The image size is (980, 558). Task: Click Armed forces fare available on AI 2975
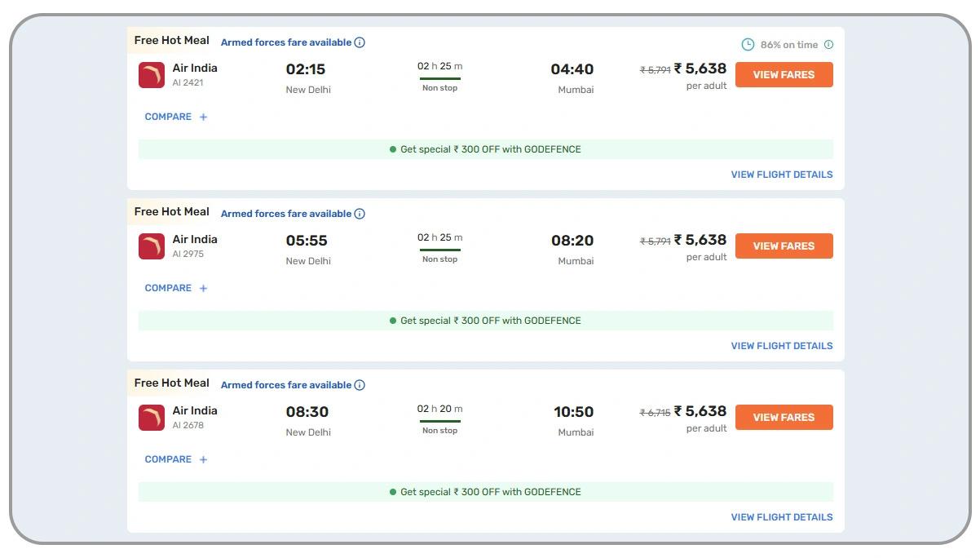pos(285,214)
